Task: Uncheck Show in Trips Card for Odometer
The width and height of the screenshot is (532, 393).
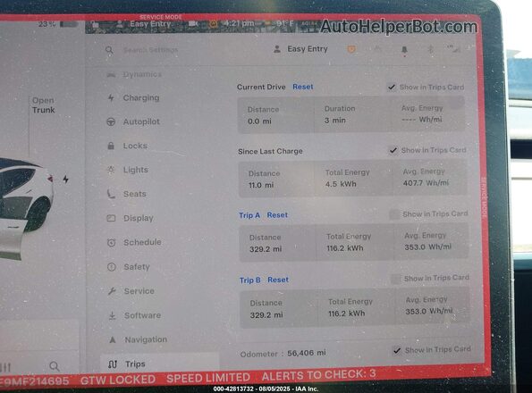Action: click(397, 350)
